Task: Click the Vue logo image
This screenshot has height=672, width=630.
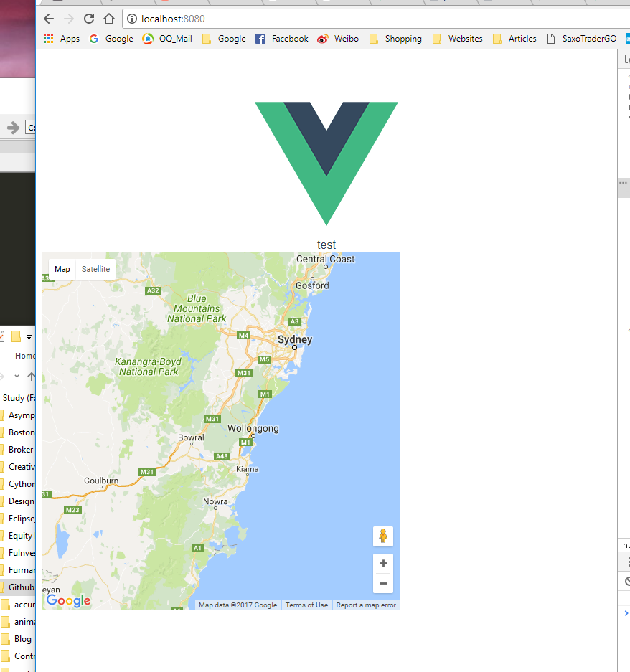Action: [x=326, y=164]
